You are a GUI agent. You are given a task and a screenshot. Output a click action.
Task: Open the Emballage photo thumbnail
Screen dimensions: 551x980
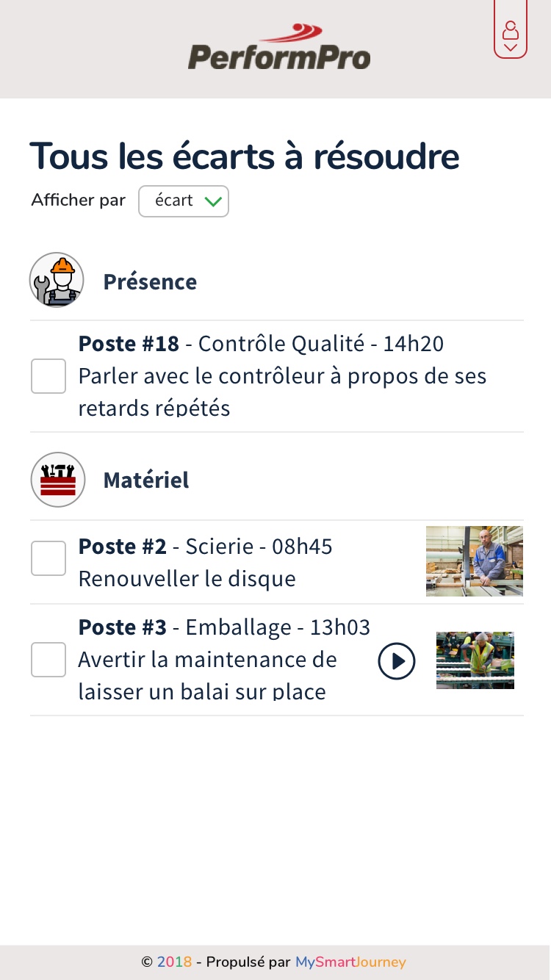(475, 660)
